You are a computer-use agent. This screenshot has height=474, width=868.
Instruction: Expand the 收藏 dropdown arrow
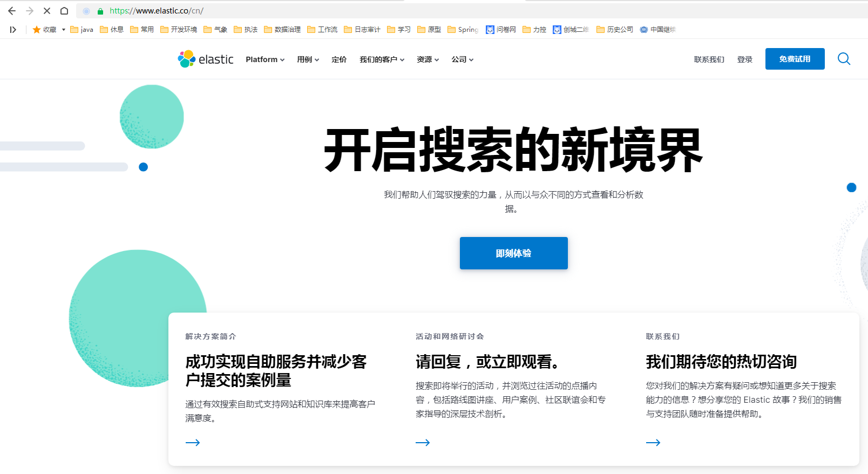(x=64, y=30)
